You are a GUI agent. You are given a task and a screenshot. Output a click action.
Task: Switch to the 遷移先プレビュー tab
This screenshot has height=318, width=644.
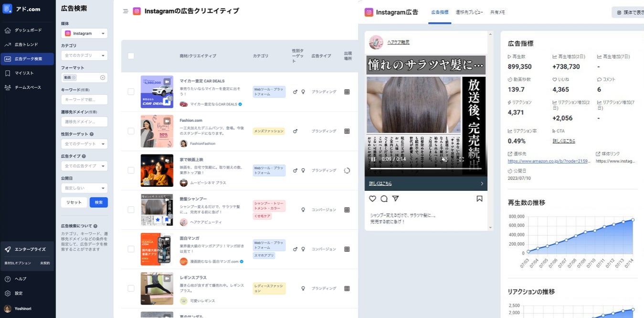point(469,12)
